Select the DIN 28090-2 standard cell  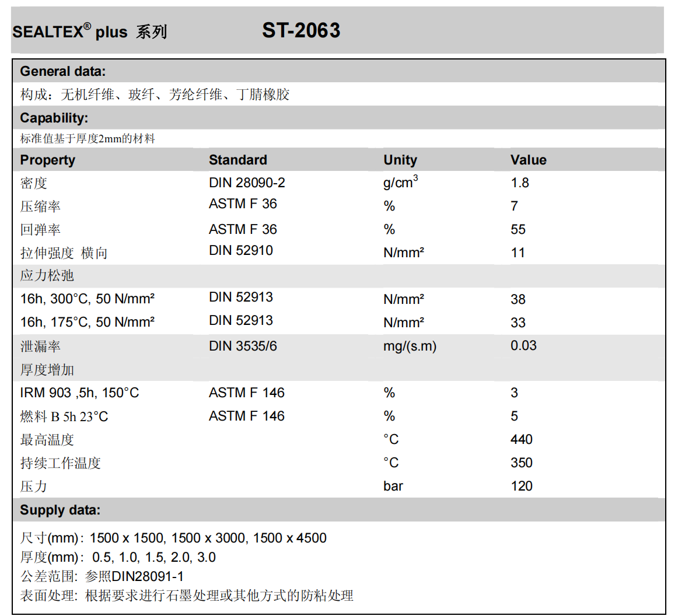tap(247, 183)
